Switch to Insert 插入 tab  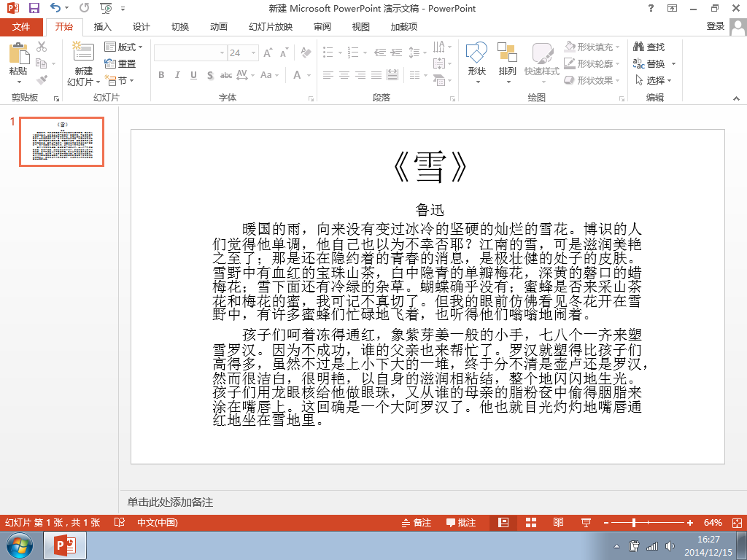coord(102,27)
